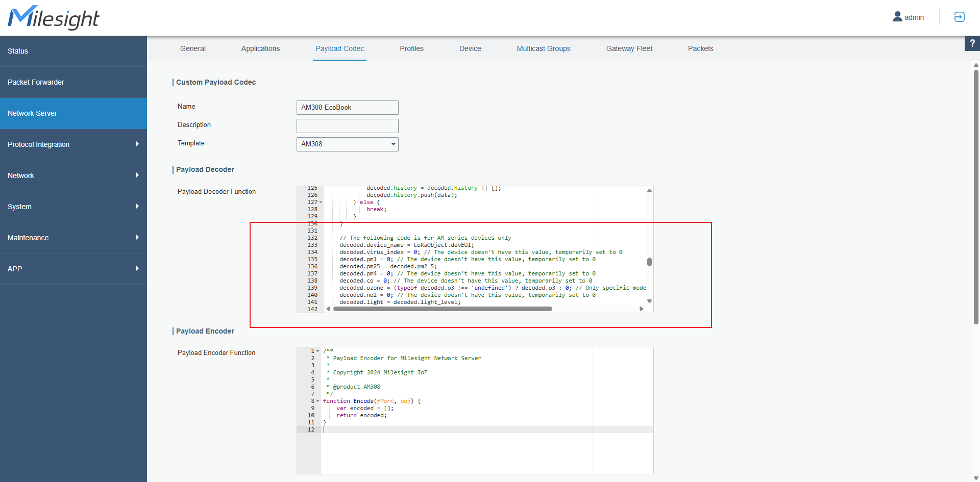This screenshot has width=980, height=482.
Task: Open the Device tab
Action: click(x=470, y=48)
